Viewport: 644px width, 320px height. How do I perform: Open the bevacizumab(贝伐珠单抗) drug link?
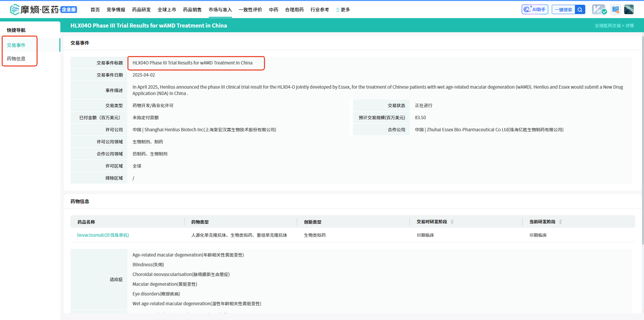pyautogui.click(x=103, y=235)
